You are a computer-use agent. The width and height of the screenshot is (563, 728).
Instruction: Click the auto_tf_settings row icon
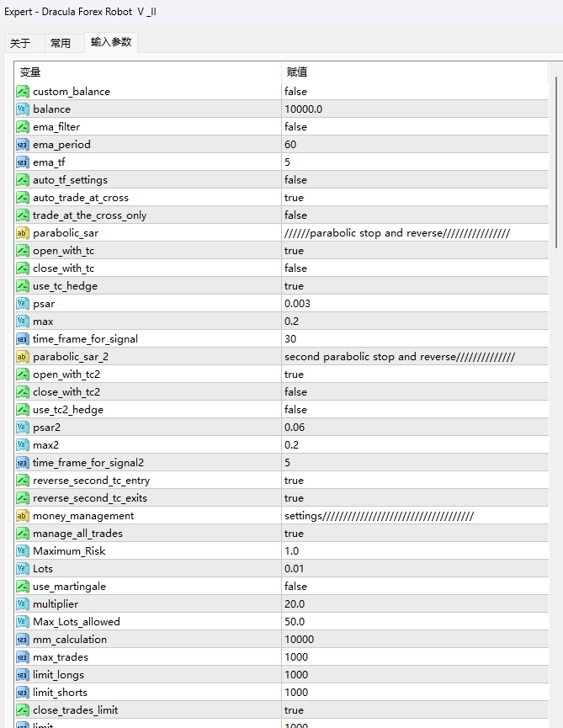coord(23,179)
